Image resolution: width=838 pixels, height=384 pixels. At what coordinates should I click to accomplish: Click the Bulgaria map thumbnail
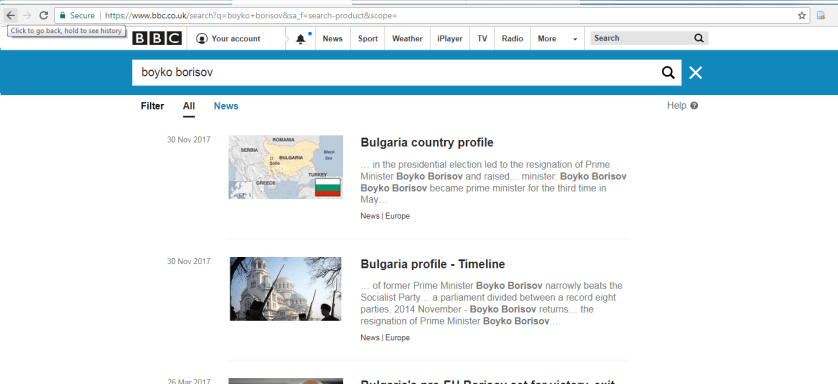pos(286,167)
